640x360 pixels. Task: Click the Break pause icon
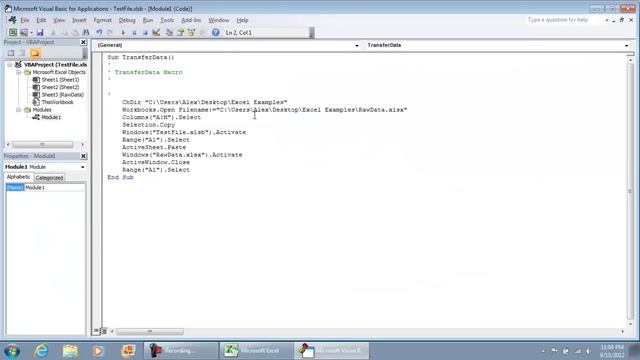(134, 32)
